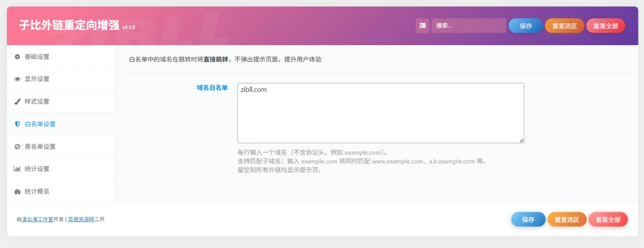This screenshot has width=644, height=248.
Task: Click the bottom footer 重置选区 button
Action: (567, 219)
